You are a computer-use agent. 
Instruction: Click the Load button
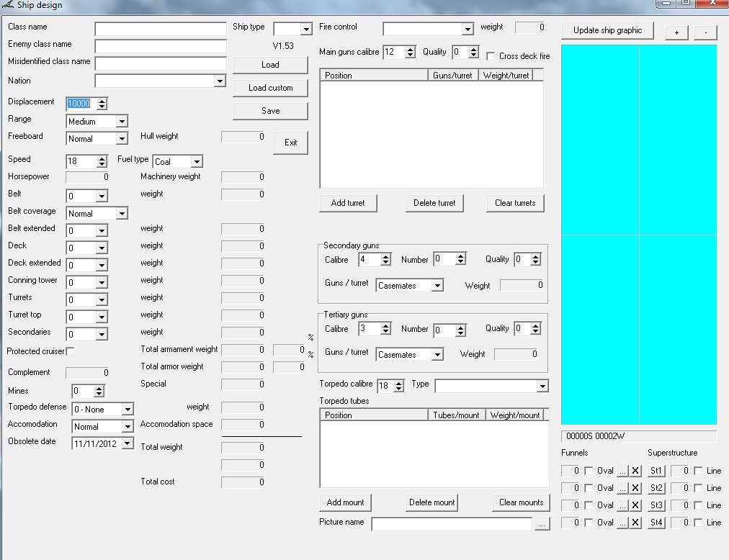click(270, 65)
